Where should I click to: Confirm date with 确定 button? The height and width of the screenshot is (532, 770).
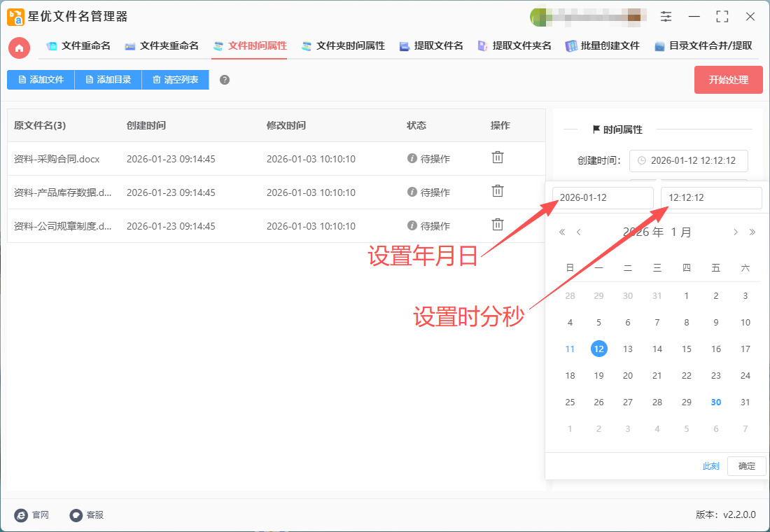click(746, 466)
